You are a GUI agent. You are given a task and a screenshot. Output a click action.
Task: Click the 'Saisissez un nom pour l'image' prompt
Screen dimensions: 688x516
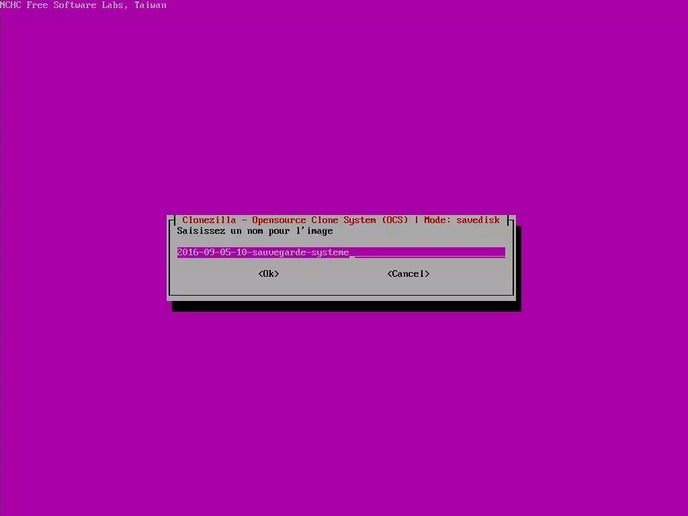[255, 231]
